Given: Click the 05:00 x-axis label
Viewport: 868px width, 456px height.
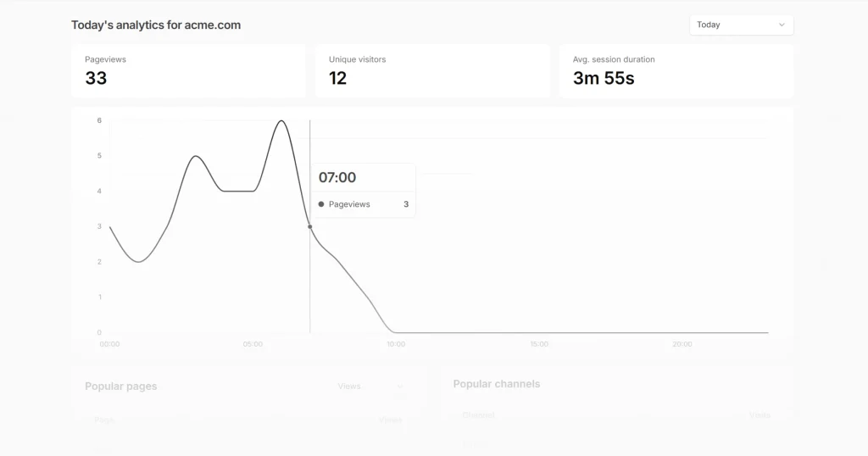Looking at the screenshot, I should (x=253, y=344).
